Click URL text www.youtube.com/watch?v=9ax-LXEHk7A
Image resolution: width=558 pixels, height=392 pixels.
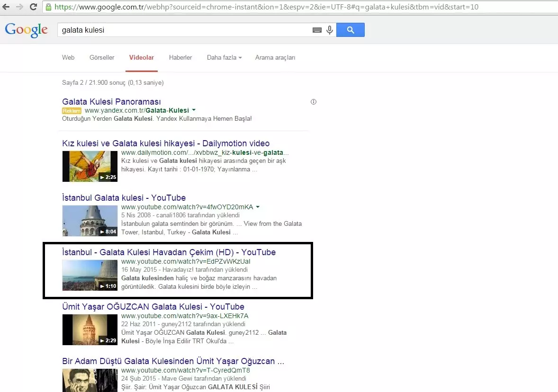pos(185,316)
